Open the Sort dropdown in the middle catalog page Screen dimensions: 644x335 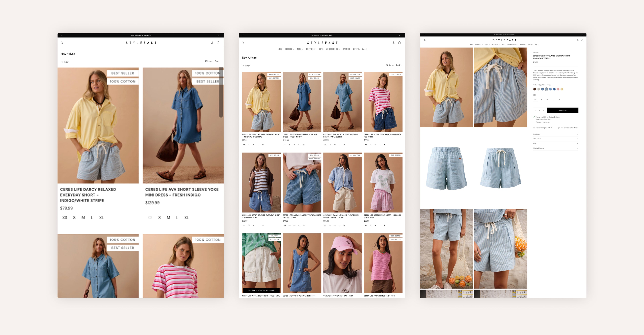click(x=399, y=65)
